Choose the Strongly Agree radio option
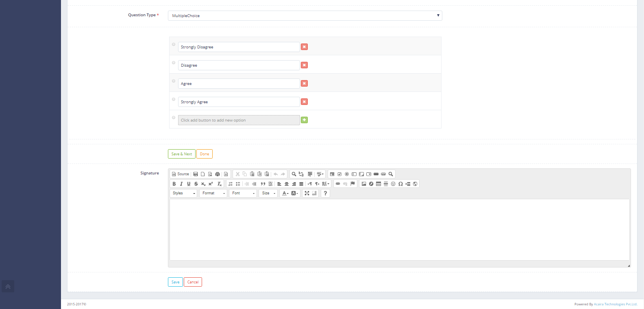Image resolution: width=644 pixels, height=309 pixels. [x=174, y=99]
